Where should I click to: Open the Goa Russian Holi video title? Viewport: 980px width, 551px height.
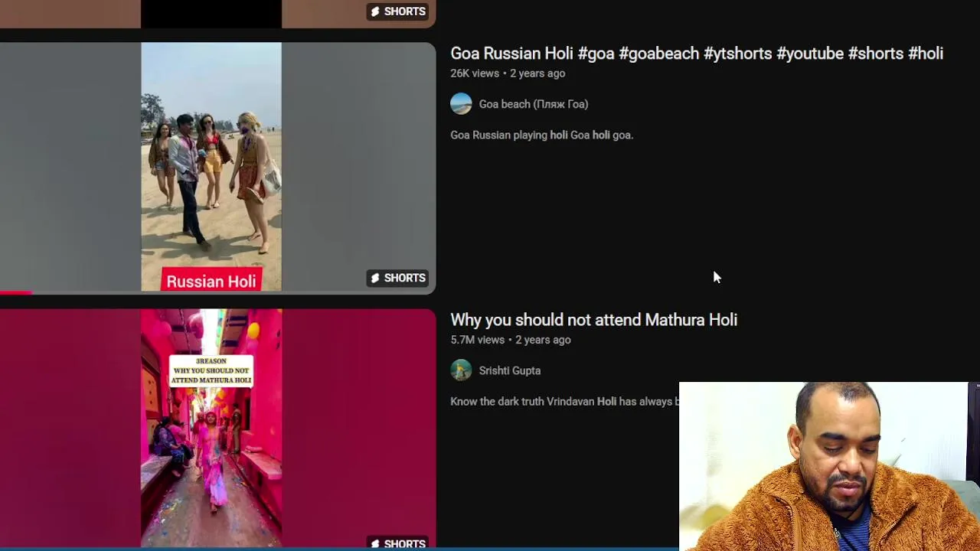(697, 54)
